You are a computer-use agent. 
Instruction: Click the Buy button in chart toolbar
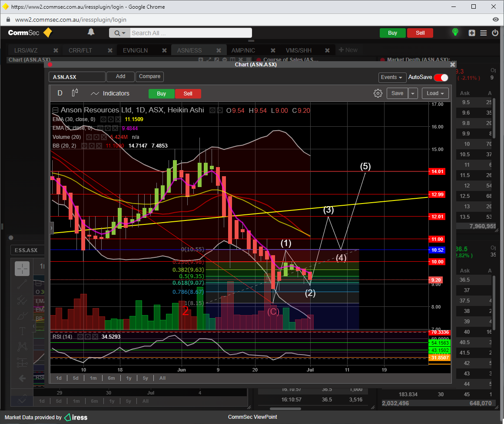(161, 94)
